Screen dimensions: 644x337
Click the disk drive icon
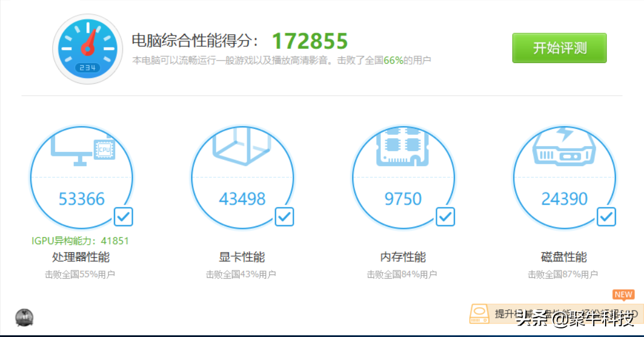(x=564, y=146)
